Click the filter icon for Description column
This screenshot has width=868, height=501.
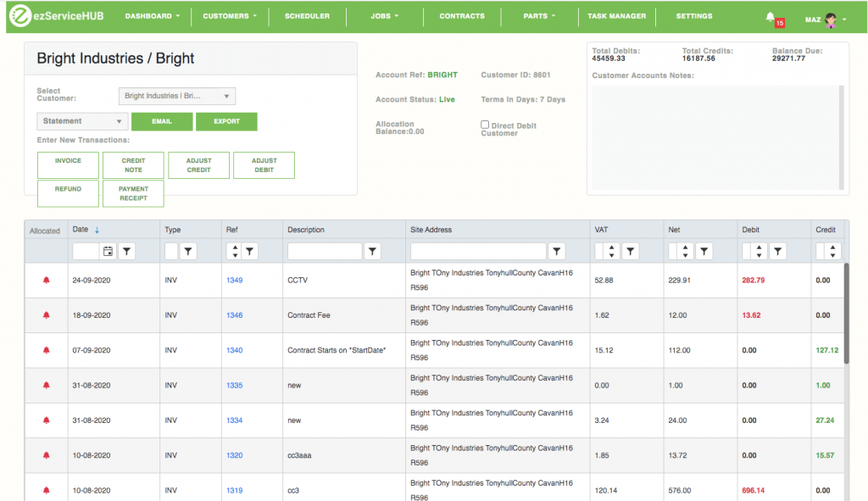pos(373,252)
